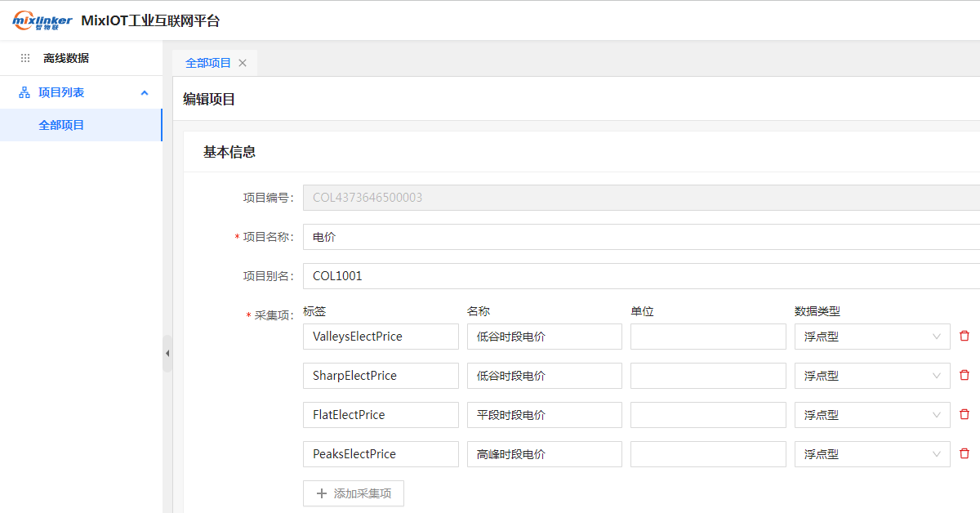Click trash icon for FlatElectPrice row
This screenshot has width=980, height=513.
point(964,415)
